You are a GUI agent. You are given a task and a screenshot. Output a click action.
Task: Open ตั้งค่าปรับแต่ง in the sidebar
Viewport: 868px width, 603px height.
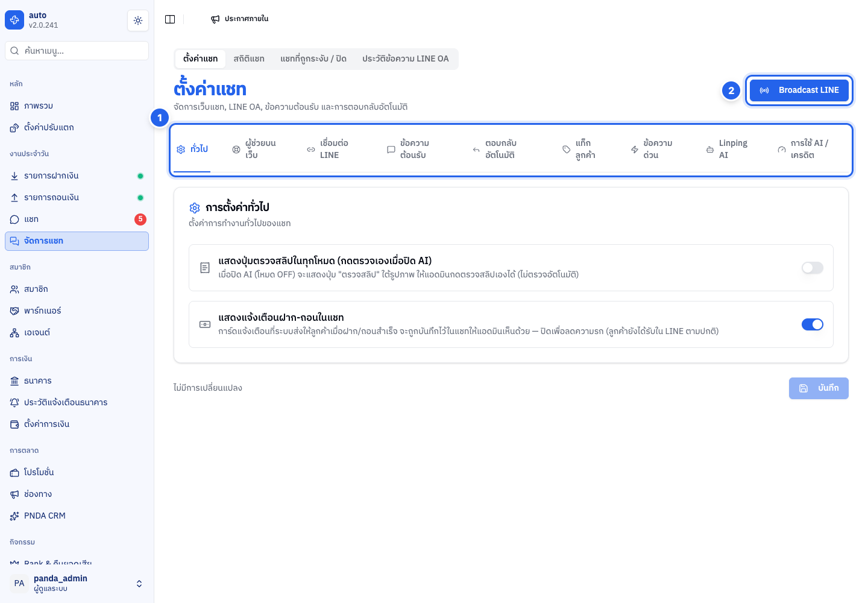point(77,128)
